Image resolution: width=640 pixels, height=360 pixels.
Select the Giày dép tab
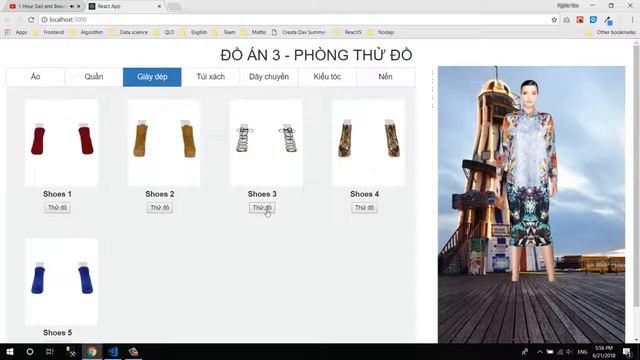pos(152,77)
